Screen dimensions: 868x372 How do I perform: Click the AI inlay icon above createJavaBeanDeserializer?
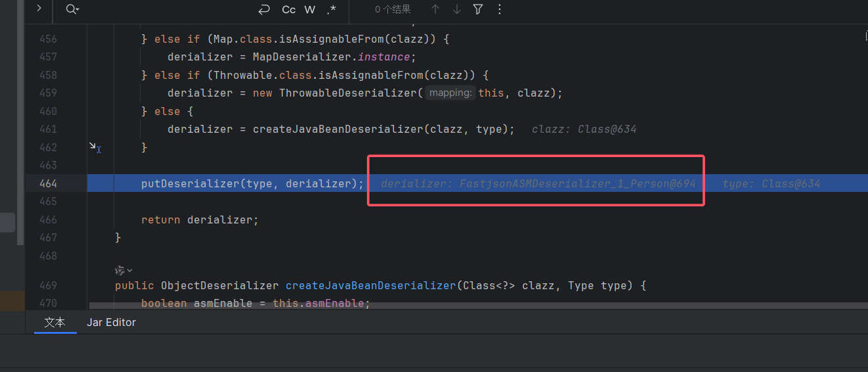coord(119,270)
